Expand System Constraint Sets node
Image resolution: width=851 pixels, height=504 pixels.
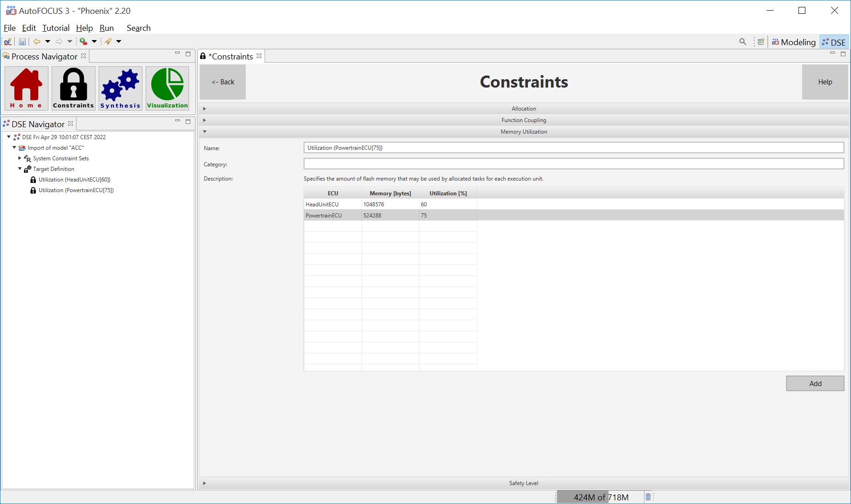tap(20, 158)
